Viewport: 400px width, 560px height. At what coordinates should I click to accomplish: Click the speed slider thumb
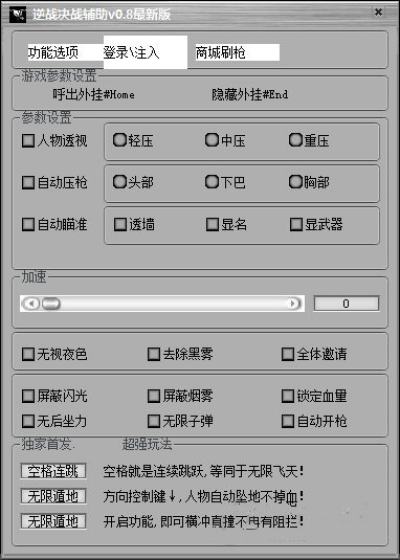click(51, 304)
